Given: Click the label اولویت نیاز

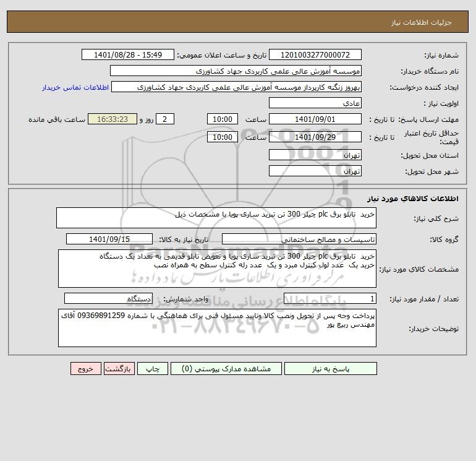Looking at the screenshot, I should point(441,103).
